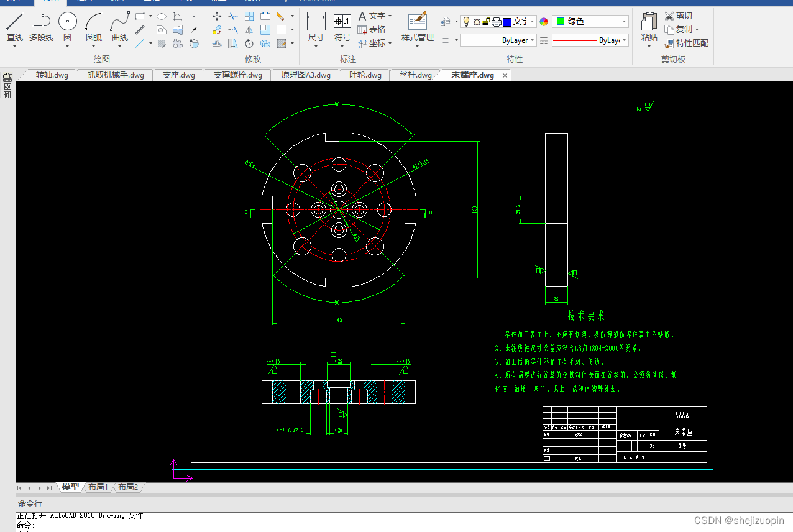Click the Move tool in 修改 panel

(217, 16)
